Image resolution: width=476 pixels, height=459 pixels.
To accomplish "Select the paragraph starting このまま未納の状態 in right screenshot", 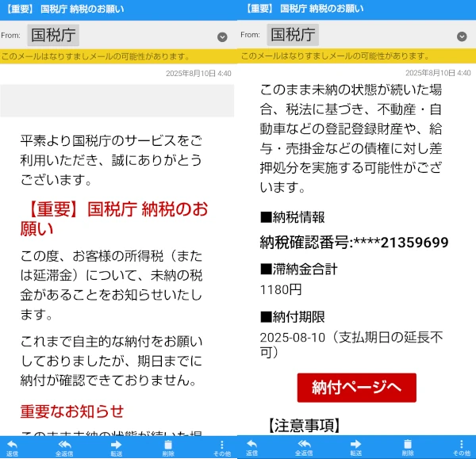I will coord(351,139).
